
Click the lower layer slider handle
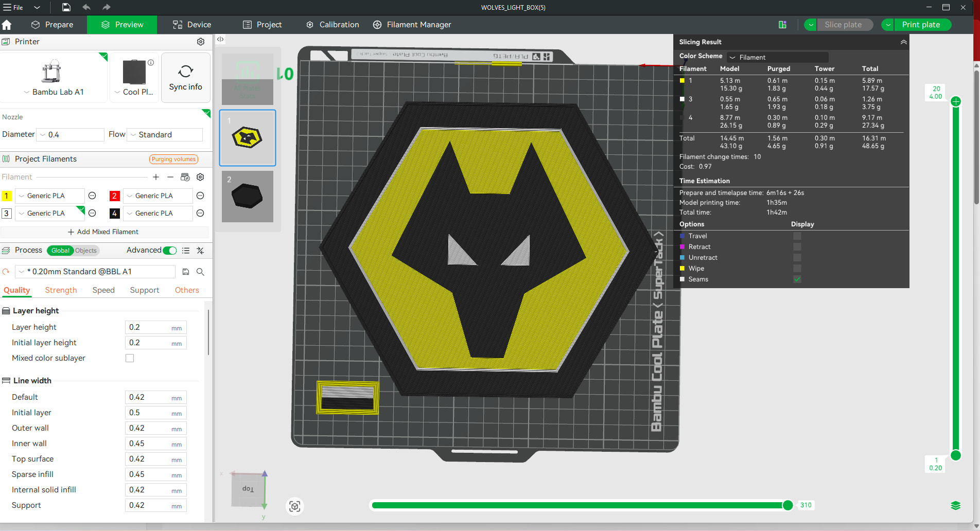coord(956,455)
